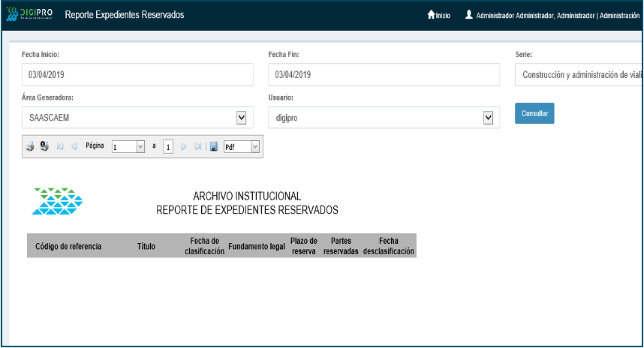644x348 pixels.
Task: Click the save/export disk icon
Action: pos(214,147)
